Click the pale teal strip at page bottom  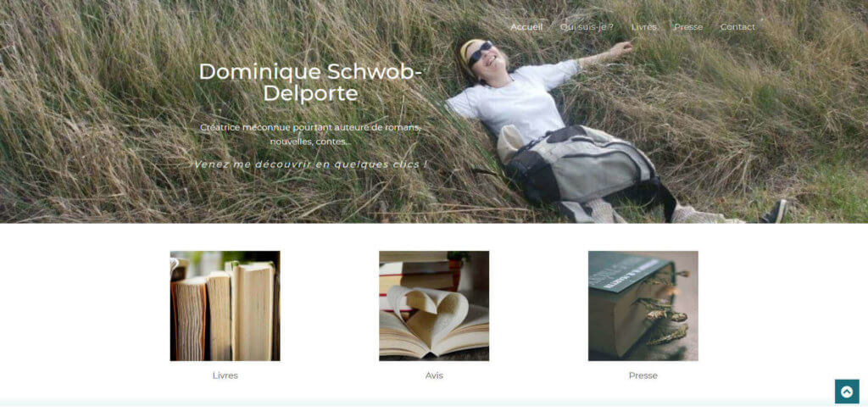pyautogui.click(x=434, y=402)
